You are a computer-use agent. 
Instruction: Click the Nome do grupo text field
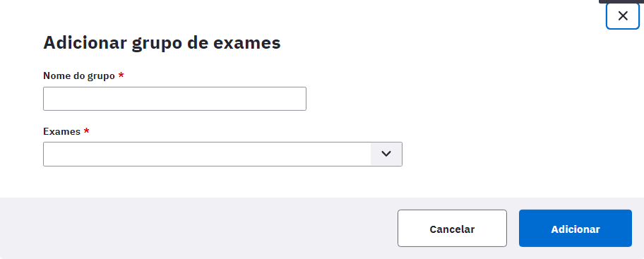(174, 99)
